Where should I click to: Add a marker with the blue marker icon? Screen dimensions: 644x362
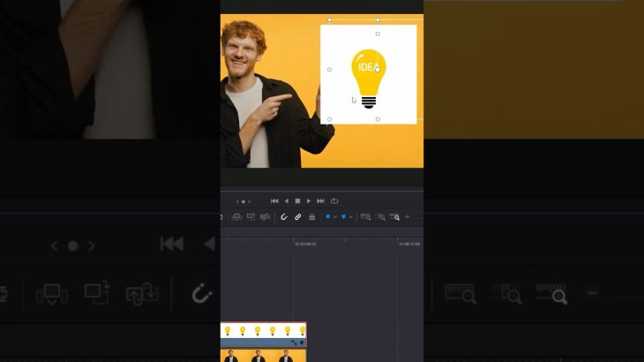pyautogui.click(x=343, y=216)
